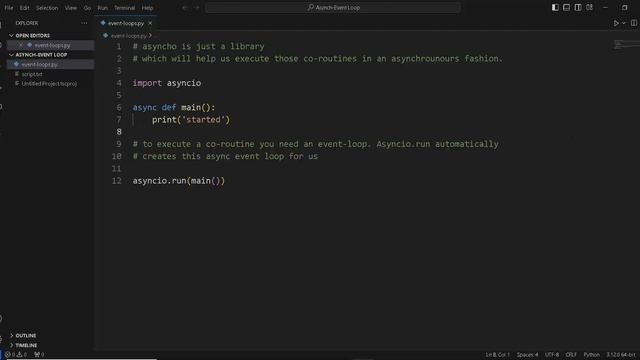Open the Selection menu
Viewport: 640px width, 360px height.
(x=47, y=8)
